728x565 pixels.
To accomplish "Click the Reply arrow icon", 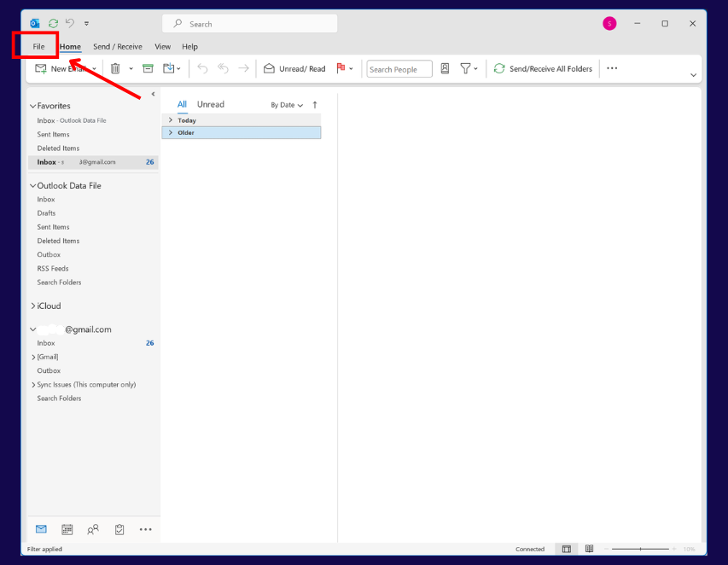I will click(x=202, y=69).
